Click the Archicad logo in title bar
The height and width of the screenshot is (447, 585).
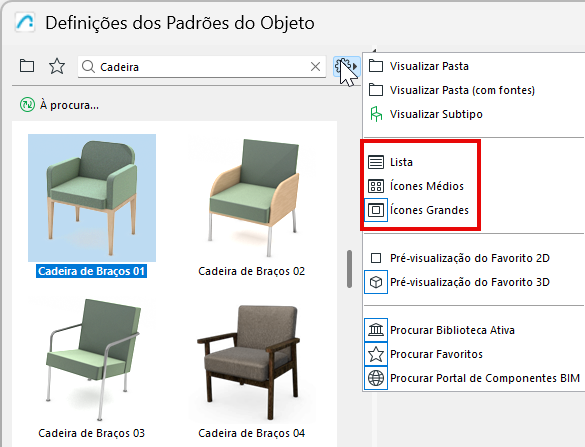point(25,22)
